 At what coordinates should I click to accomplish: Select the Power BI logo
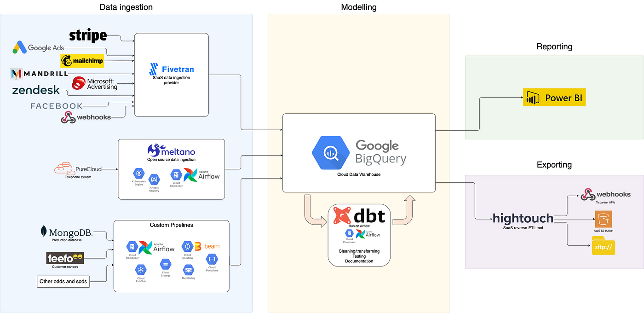point(554,98)
